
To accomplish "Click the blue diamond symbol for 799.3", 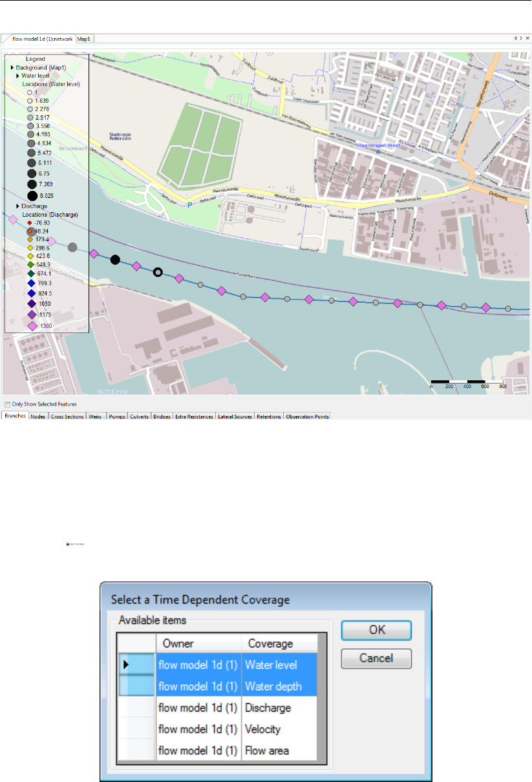I will (x=30, y=283).
